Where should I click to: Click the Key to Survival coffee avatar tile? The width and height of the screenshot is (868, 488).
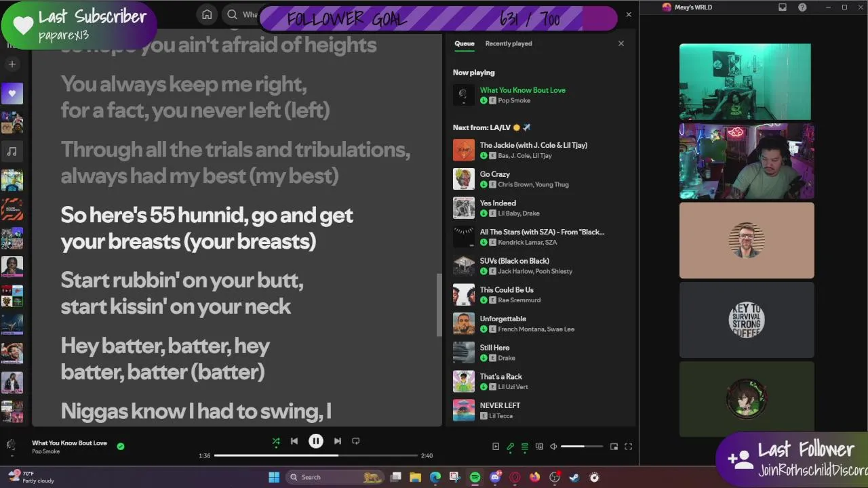coord(747,319)
